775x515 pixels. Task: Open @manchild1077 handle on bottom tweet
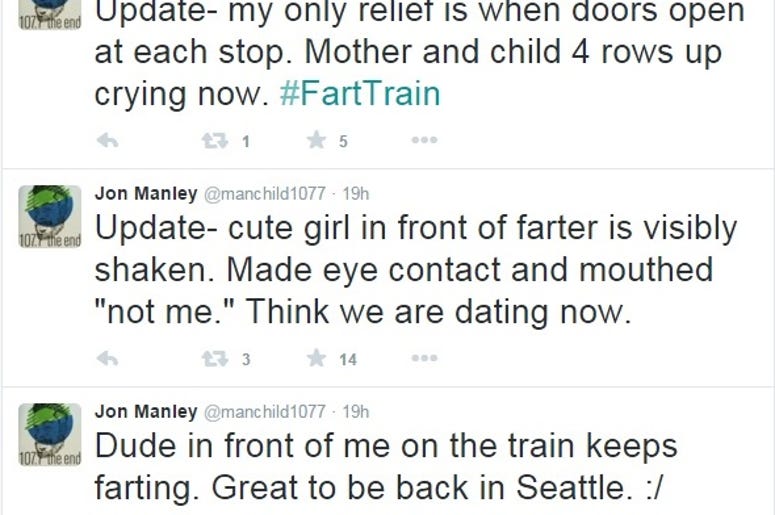pos(265,411)
